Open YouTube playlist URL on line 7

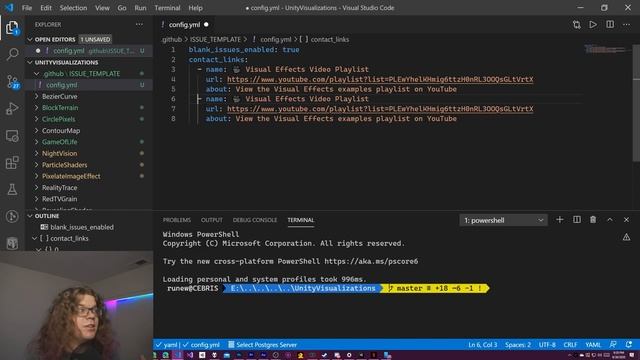coord(380,109)
